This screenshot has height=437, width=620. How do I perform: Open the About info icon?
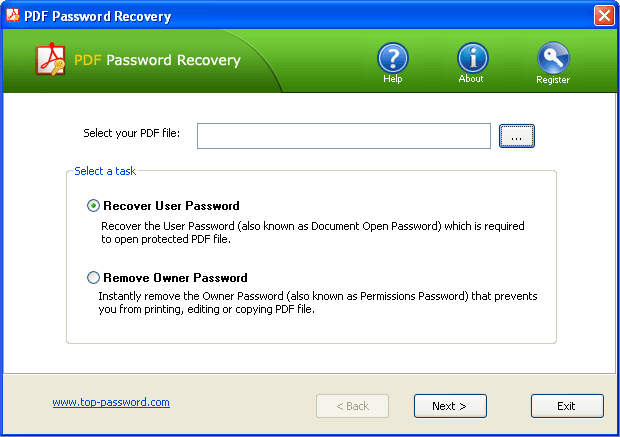click(x=472, y=57)
